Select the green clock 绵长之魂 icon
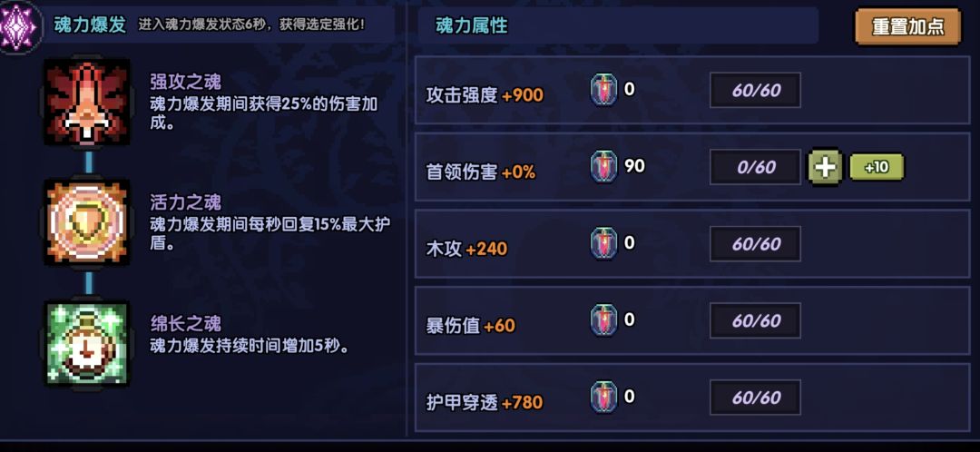980x452 pixels. [x=86, y=343]
